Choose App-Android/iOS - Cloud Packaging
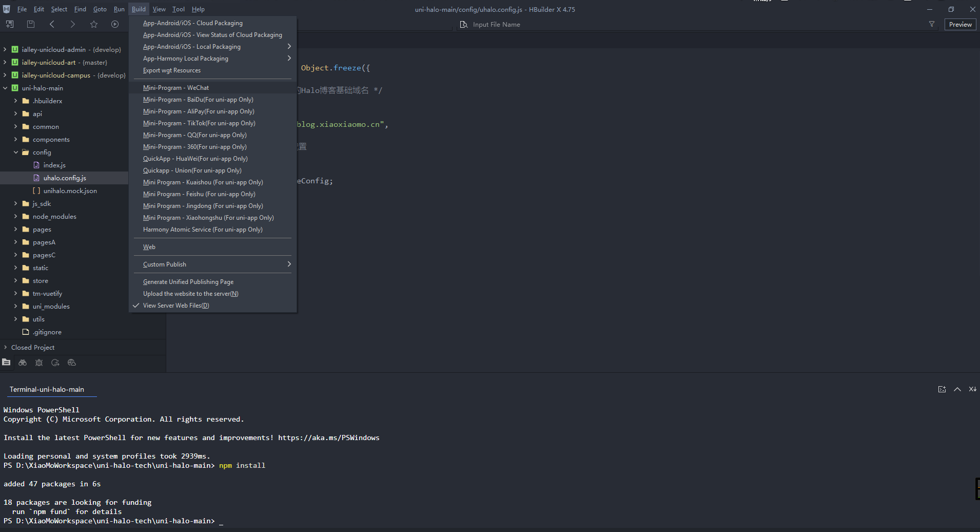This screenshot has height=532, width=980. tap(213, 23)
